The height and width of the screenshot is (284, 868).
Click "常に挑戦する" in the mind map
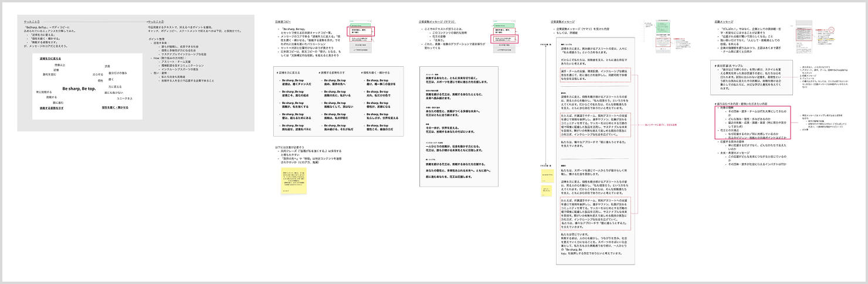[43, 92]
